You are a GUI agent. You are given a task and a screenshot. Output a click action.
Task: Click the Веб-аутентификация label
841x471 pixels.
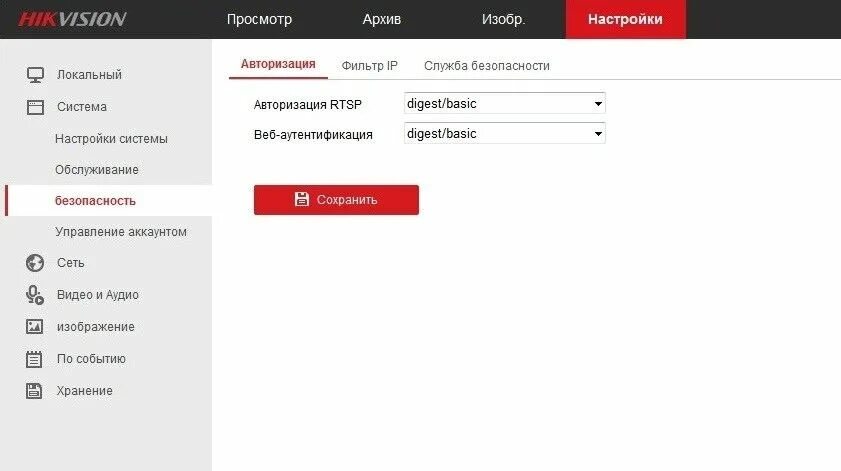click(x=313, y=135)
